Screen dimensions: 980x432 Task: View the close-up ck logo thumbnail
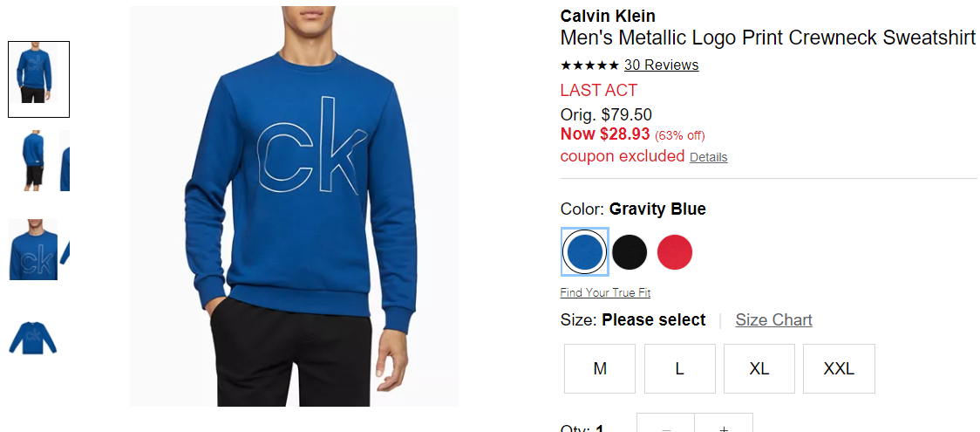tap(34, 249)
